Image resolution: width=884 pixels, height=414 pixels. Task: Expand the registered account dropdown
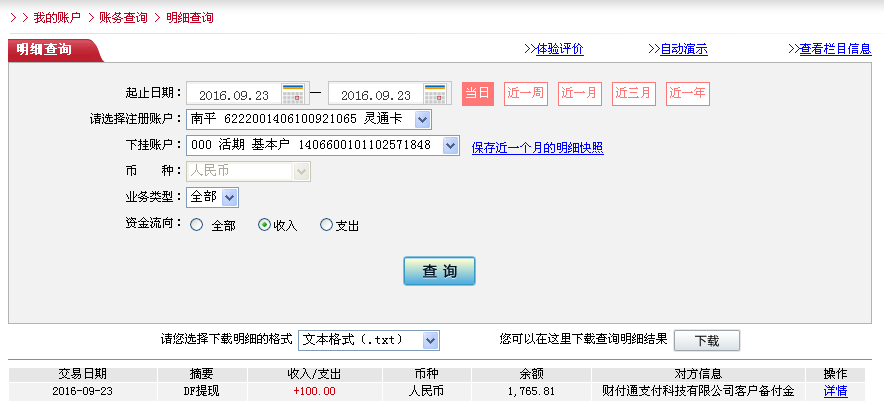pyautogui.click(x=422, y=120)
